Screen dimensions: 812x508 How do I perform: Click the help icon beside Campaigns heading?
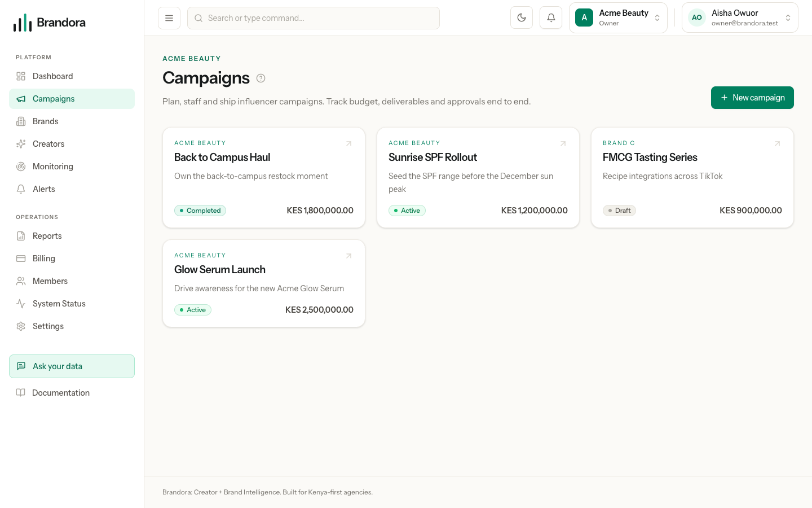(x=261, y=78)
